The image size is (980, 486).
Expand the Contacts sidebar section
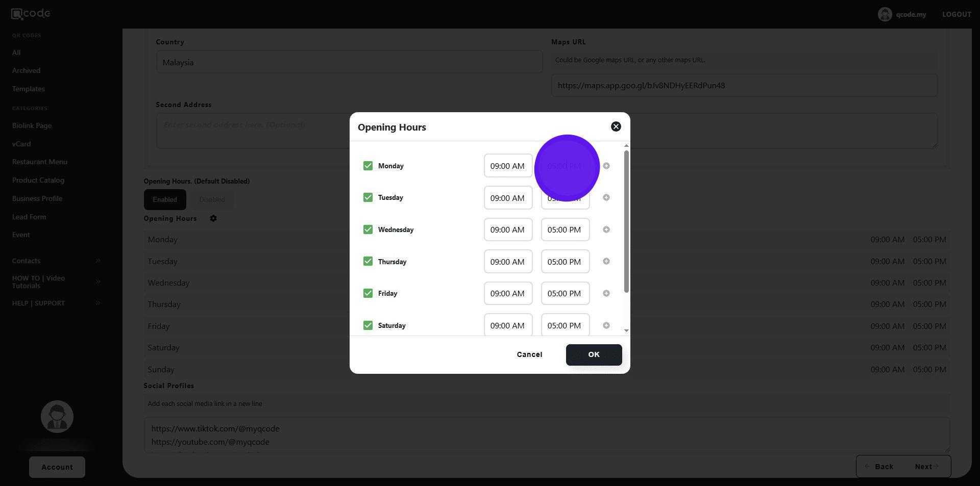click(56, 261)
